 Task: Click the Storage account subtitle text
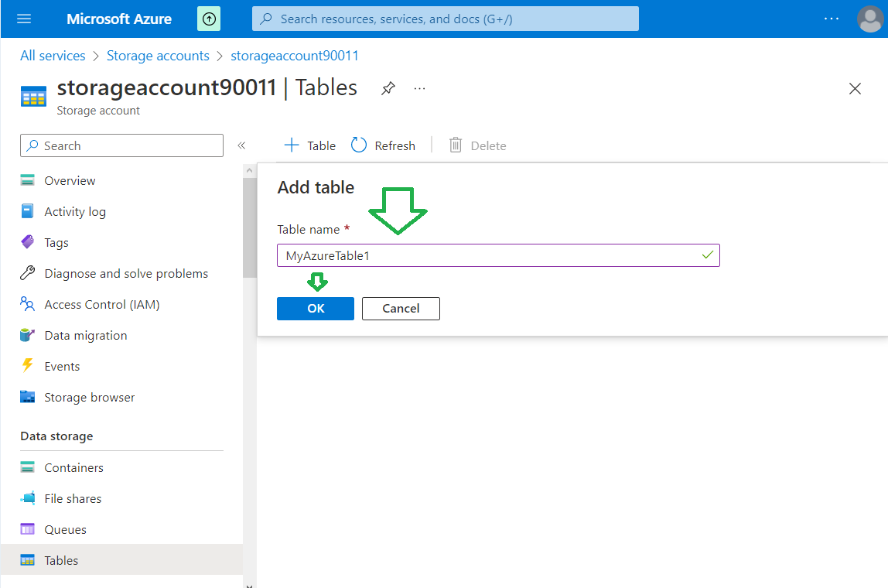pyautogui.click(x=98, y=111)
